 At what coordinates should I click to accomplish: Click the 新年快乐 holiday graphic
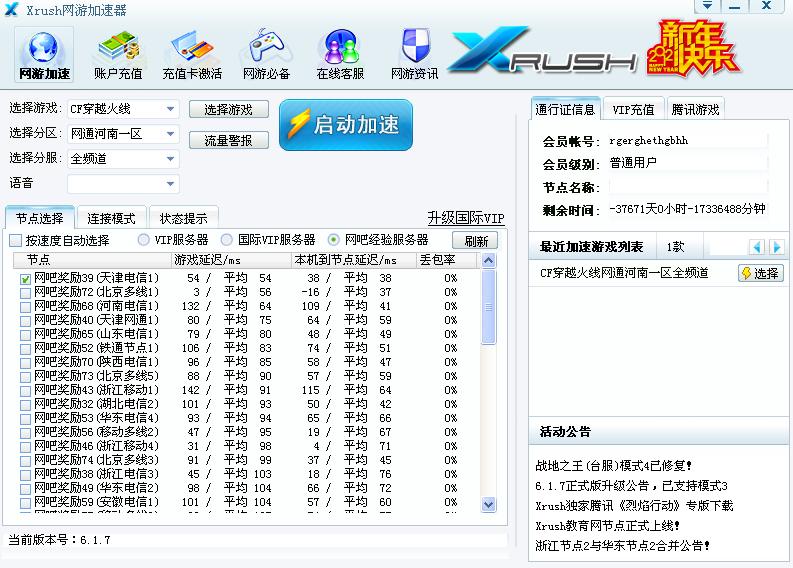[693, 49]
